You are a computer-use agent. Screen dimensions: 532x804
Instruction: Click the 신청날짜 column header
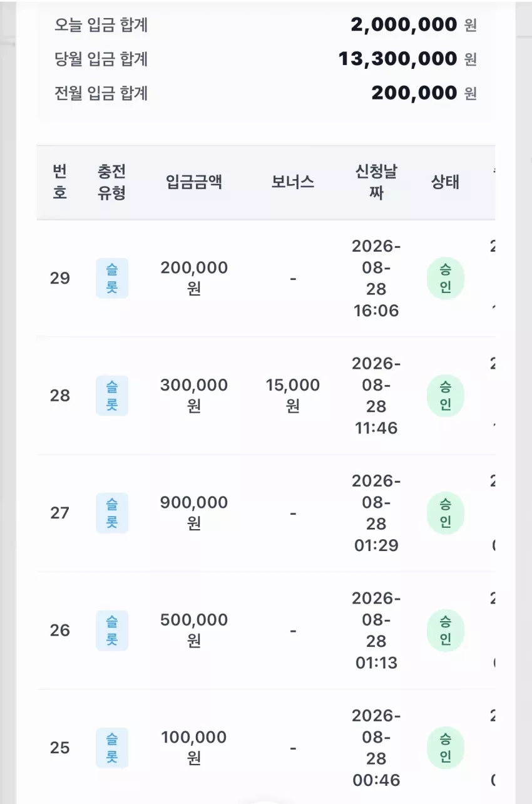376,182
